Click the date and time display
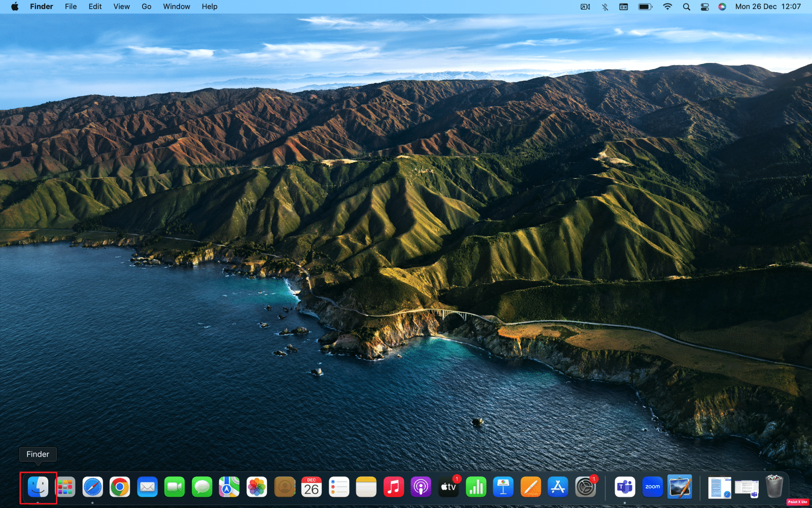Screen dimensions: 812x508 click(768, 7)
